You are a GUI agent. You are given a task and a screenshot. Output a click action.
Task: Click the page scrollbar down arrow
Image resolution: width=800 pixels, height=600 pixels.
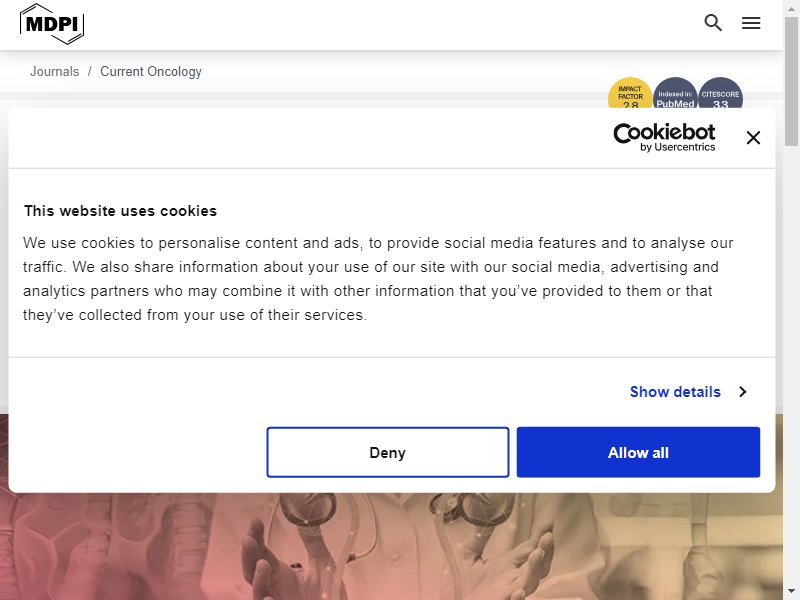click(x=791, y=592)
